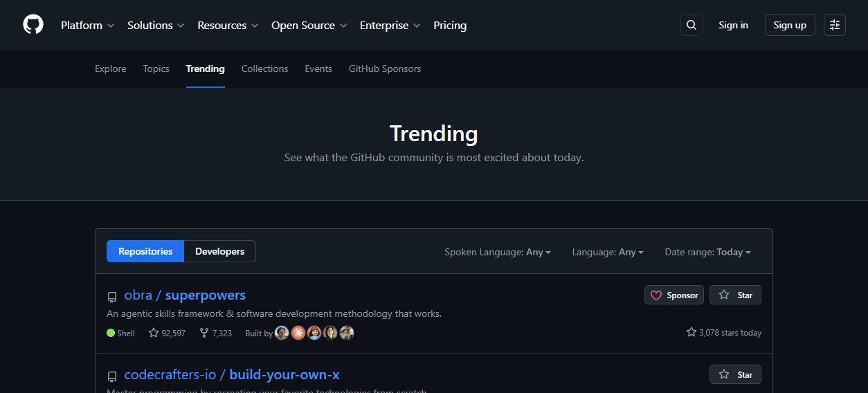Click the repo icon beside codecrafters-io / build-your-own-x
Image resolution: width=868 pixels, height=393 pixels.
(x=112, y=376)
